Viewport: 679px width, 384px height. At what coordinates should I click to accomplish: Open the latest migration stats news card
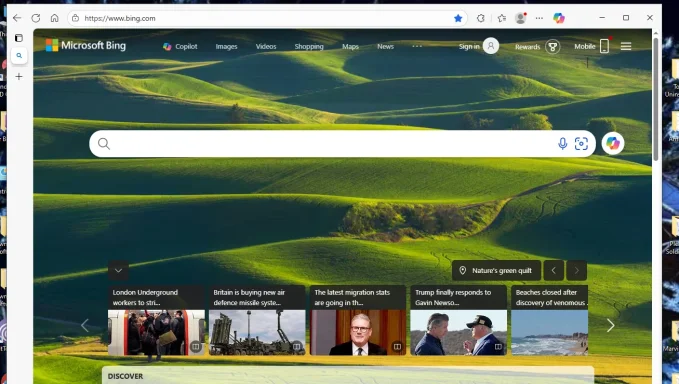(358, 320)
